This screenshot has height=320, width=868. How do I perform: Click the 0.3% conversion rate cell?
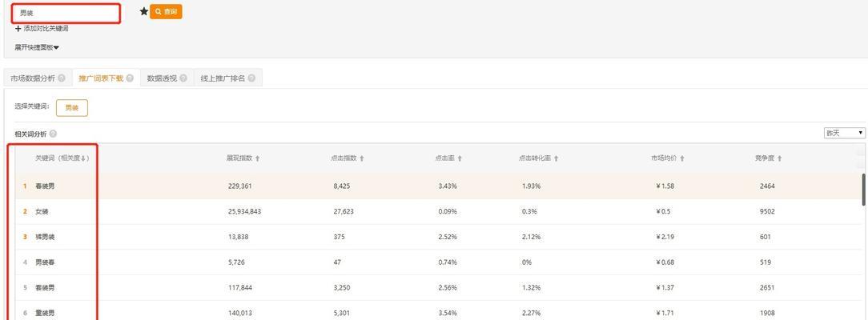click(528, 212)
